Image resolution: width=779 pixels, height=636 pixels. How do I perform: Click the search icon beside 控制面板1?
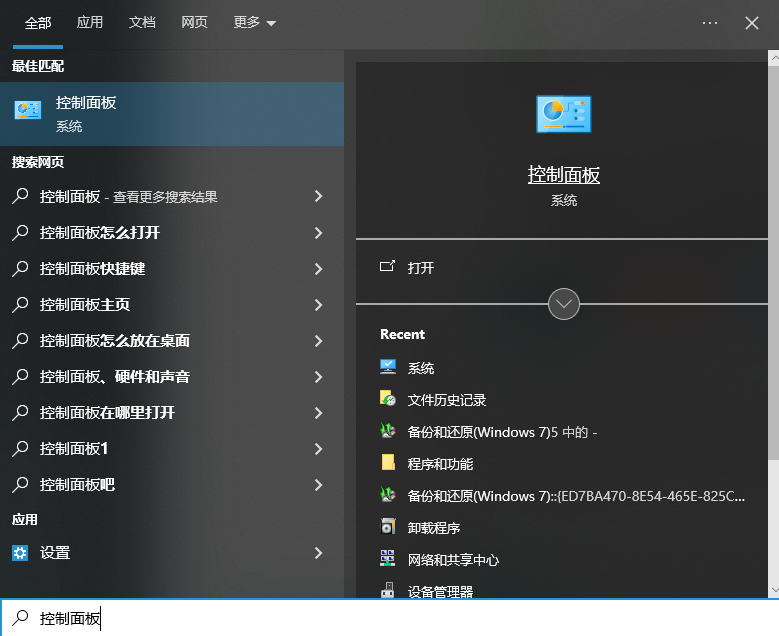click(20, 449)
